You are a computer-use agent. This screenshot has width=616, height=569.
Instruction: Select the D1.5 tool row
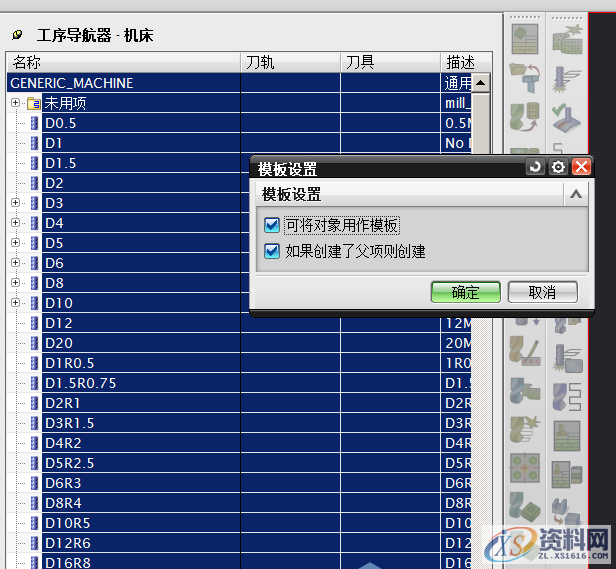pyautogui.click(x=128, y=163)
